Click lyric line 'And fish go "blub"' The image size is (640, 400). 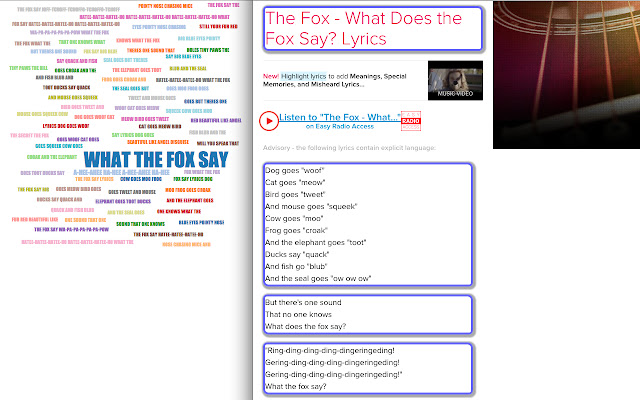[296, 267]
